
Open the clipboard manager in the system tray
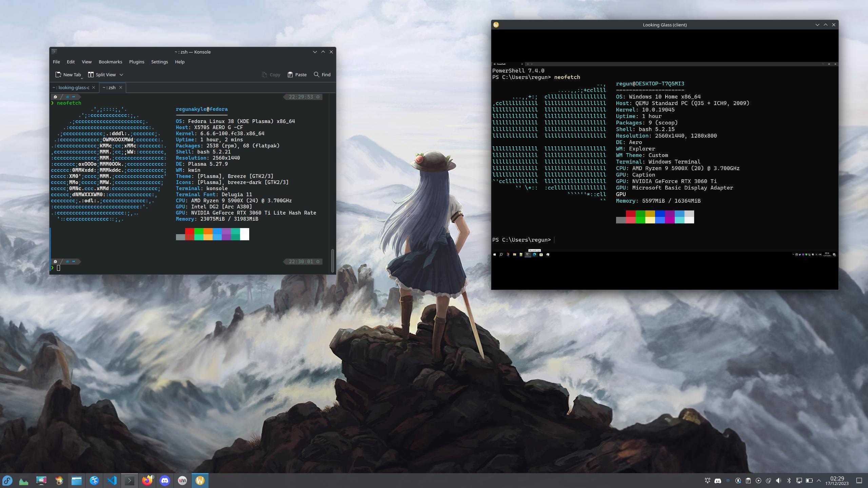pyautogui.click(x=748, y=480)
